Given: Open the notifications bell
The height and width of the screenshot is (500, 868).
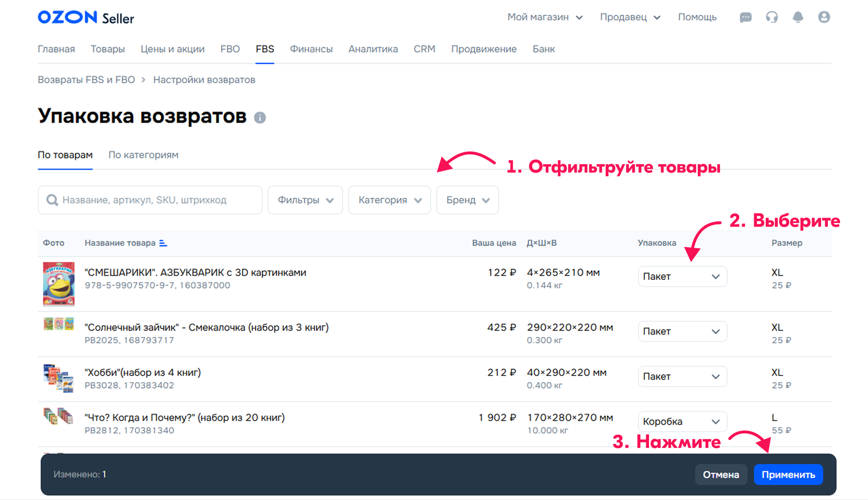Looking at the screenshot, I should (x=798, y=17).
